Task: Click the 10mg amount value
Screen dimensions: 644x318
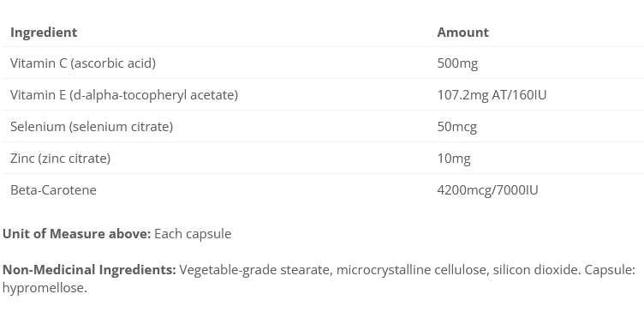Action: (x=454, y=159)
